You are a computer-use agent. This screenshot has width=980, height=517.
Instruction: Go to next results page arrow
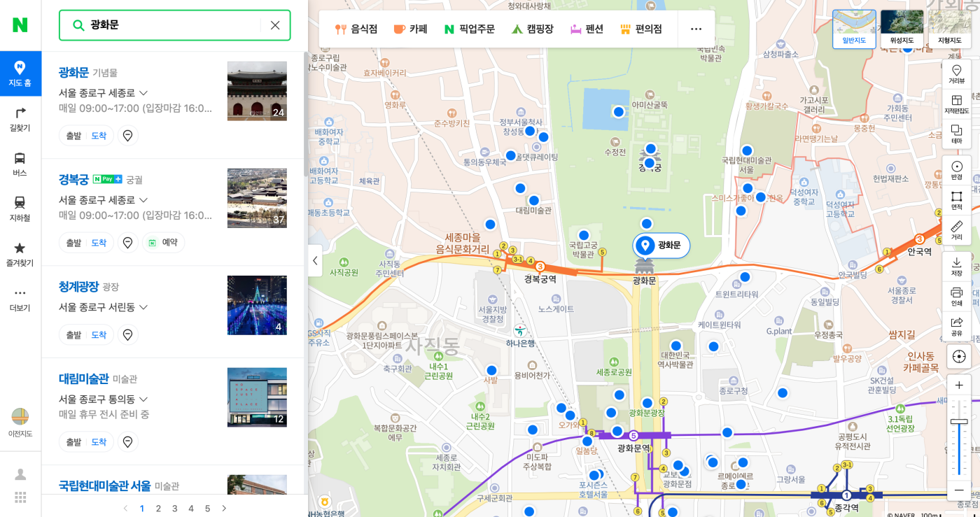tap(224, 509)
